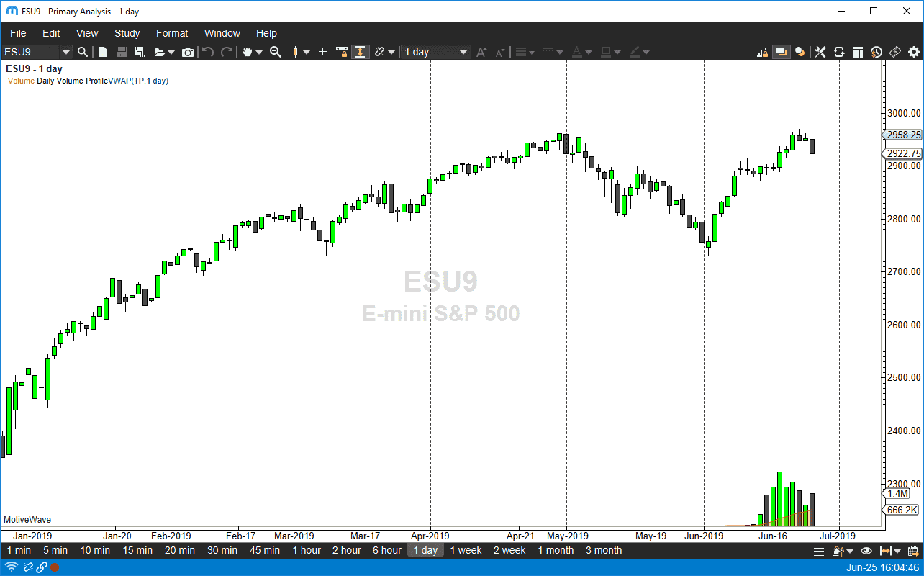Open the Format menu
The width and height of the screenshot is (924, 576).
point(172,33)
